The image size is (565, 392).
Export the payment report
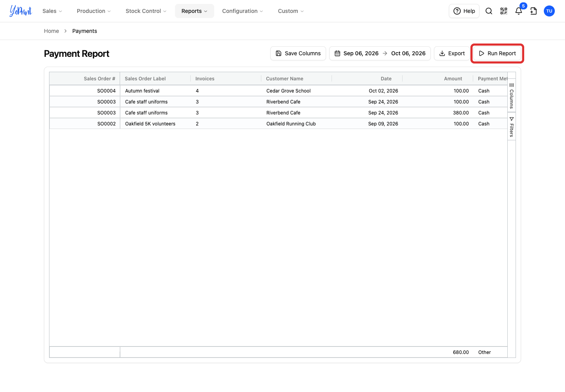tap(452, 53)
